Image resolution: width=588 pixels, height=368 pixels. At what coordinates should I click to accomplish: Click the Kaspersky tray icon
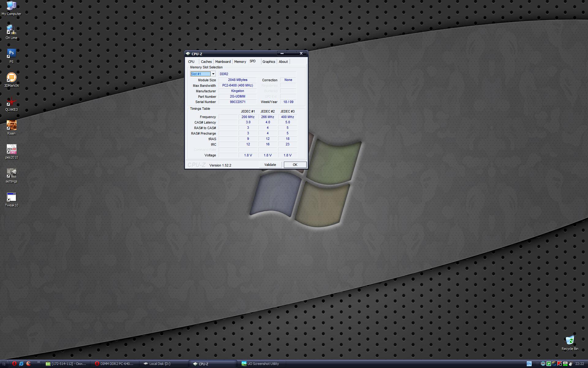(x=560, y=364)
